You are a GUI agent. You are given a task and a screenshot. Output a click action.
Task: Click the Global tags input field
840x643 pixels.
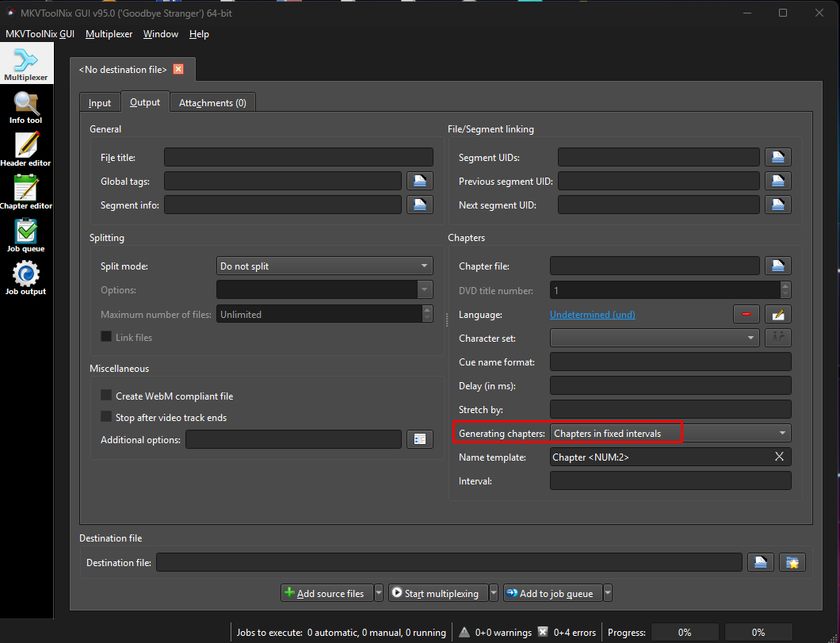pos(283,181)
